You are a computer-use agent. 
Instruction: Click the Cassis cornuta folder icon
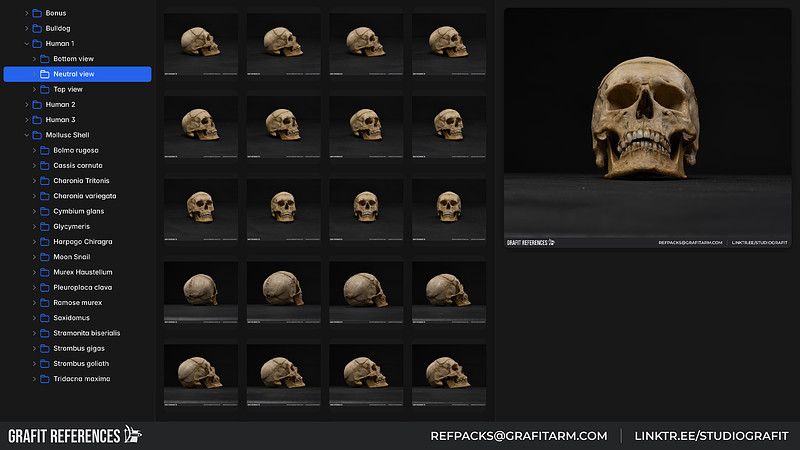(x=45, y=166)
